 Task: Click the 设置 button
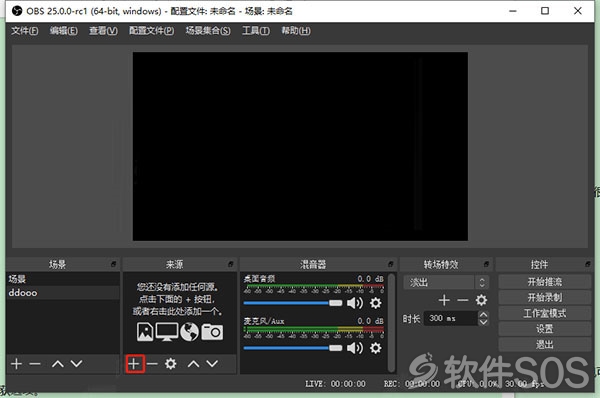(x=545, y=329)
